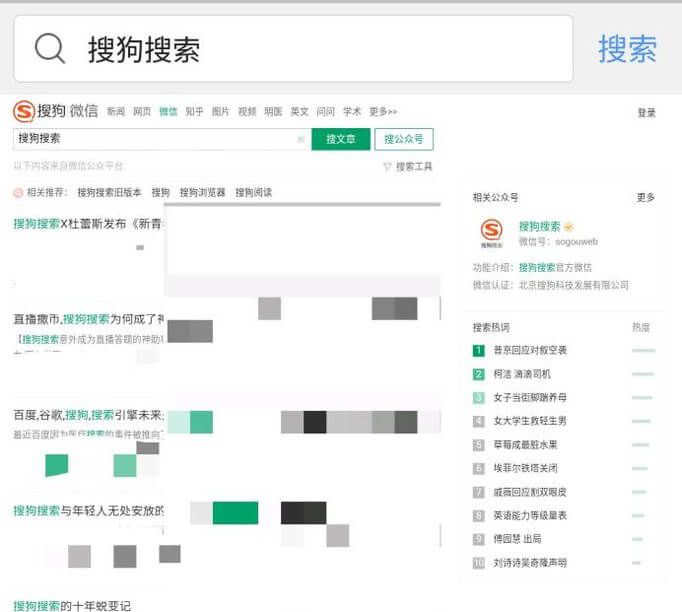
Task: Open the 英文 tab
Action: coord(299,112)
